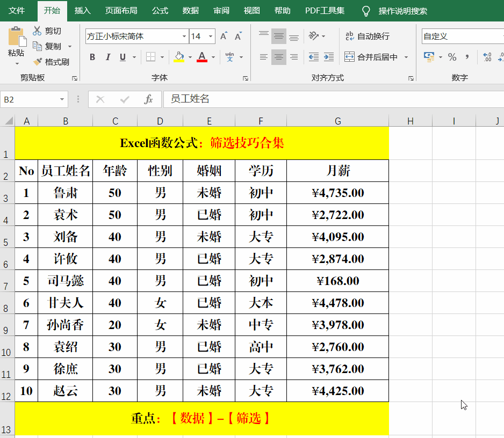Open the font name dropdown

tap(184, 36)
